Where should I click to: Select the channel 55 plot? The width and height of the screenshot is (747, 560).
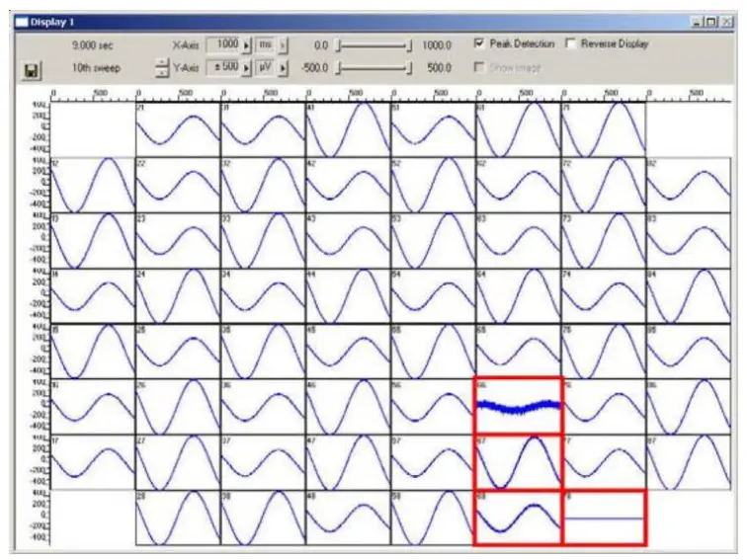coord(433,352)
